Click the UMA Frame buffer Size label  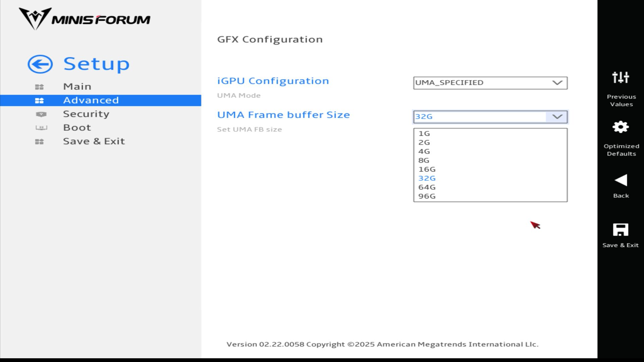(283, 115)
